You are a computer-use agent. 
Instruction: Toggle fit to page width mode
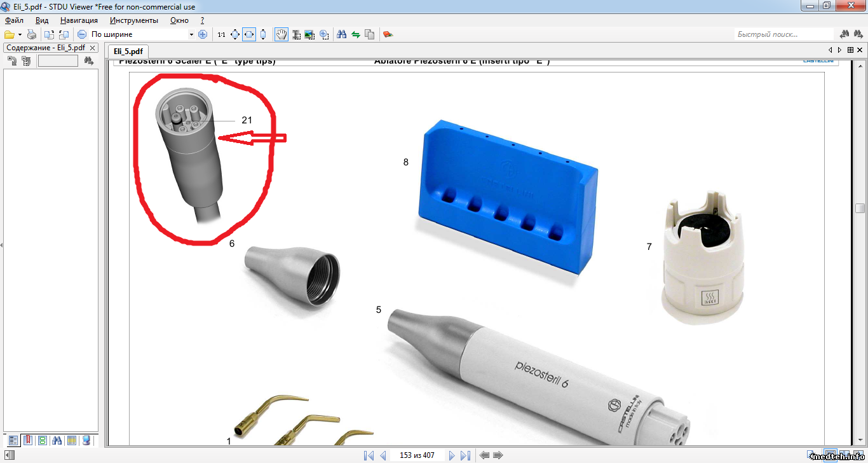coord(249,34)
